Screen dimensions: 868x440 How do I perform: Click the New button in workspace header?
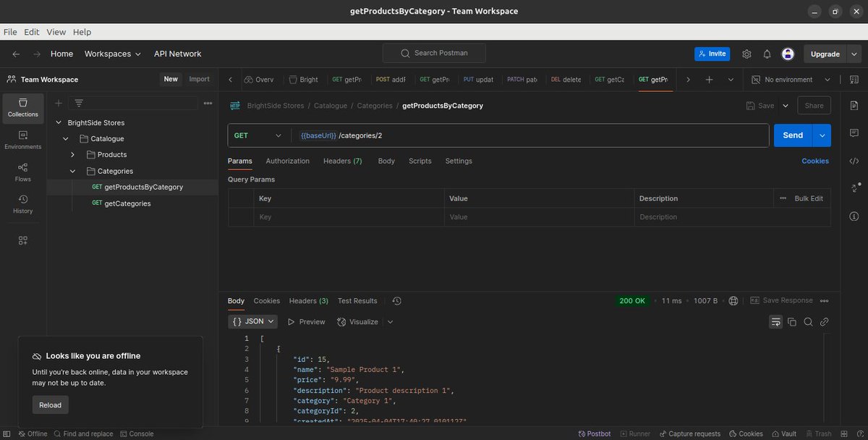[171, 80]
